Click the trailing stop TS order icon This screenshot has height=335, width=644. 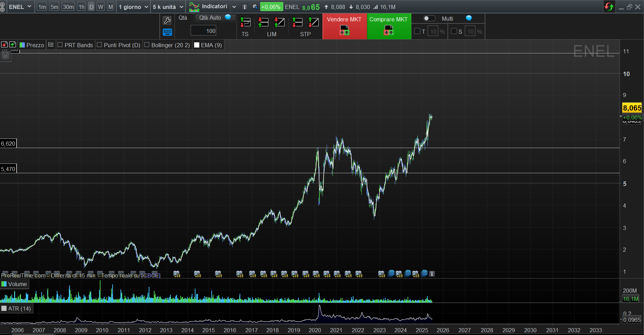coord(245,23)
